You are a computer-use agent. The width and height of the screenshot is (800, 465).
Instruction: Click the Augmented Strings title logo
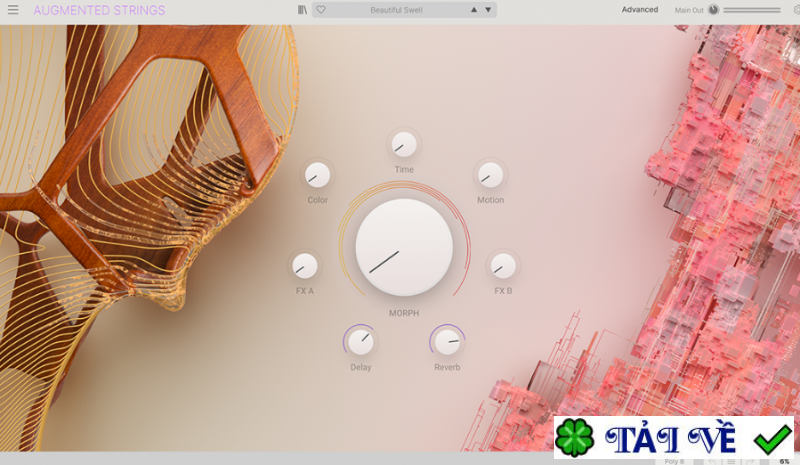tap(99, 10)
